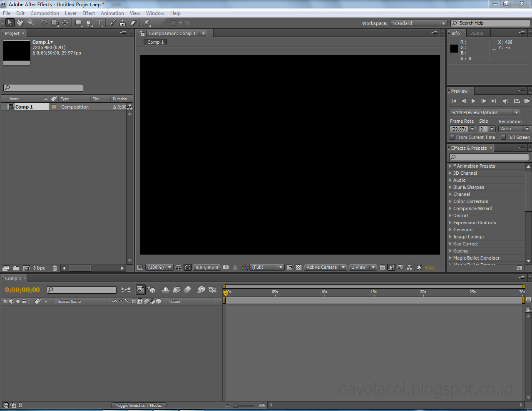Image resolution: width=532 pixels, height=411 pixels.
Task: Toggle hide shy layers switch
Action: [165, 290]
